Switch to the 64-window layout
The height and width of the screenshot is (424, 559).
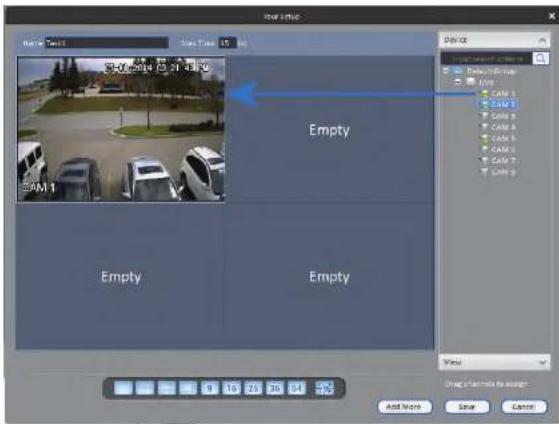click(297, 388)
